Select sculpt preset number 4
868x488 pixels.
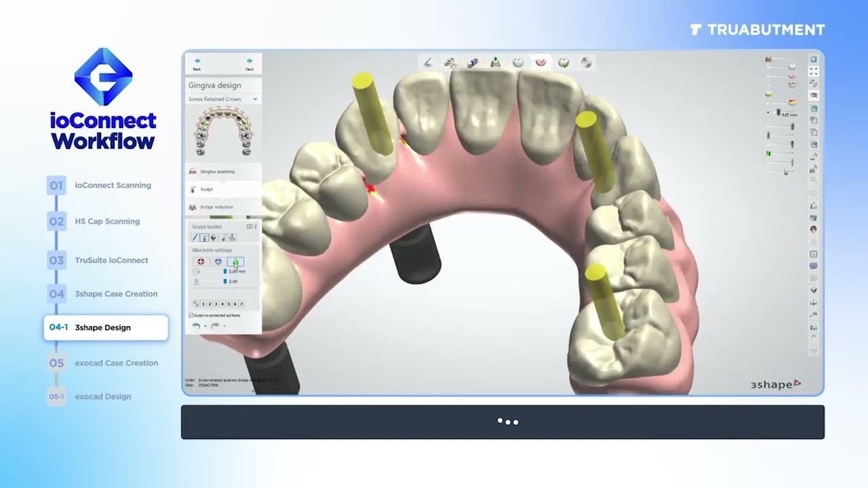click(x=222, y=304)
